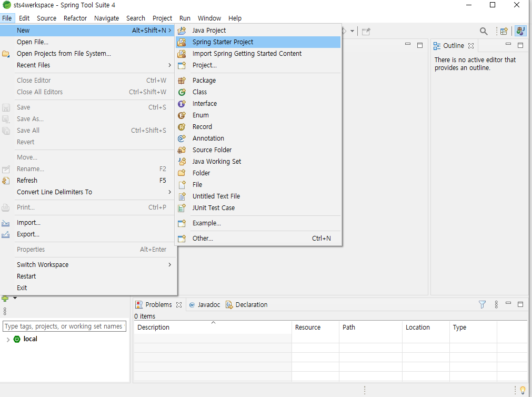Image resolution: width=532 pixels, height=397 pixels.
Task: Open the Refactor menu
Action: [75, 18]
